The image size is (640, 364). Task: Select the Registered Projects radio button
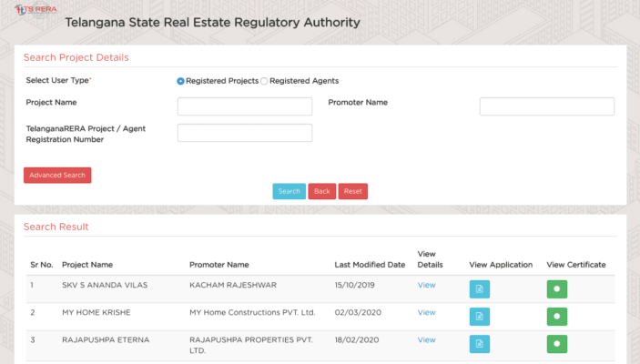pyautogui.click(x=180, y=81)
